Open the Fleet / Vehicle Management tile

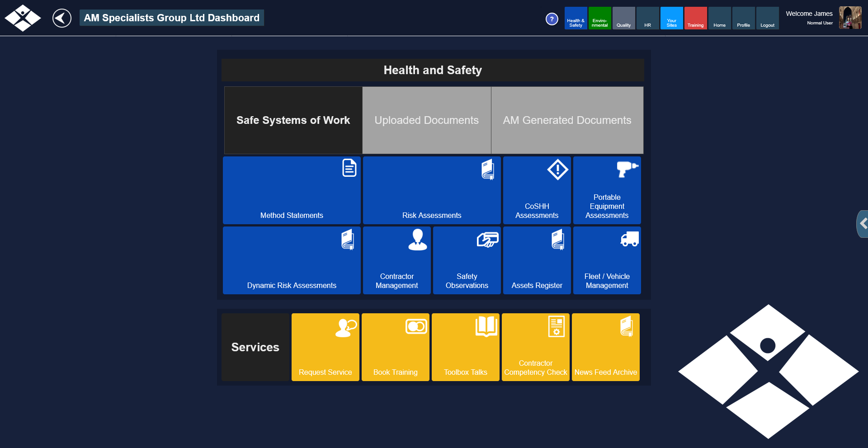(607, 260)
